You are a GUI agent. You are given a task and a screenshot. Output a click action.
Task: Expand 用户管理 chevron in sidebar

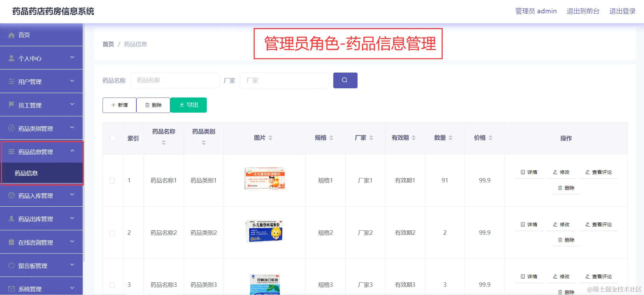coord(72,81)
